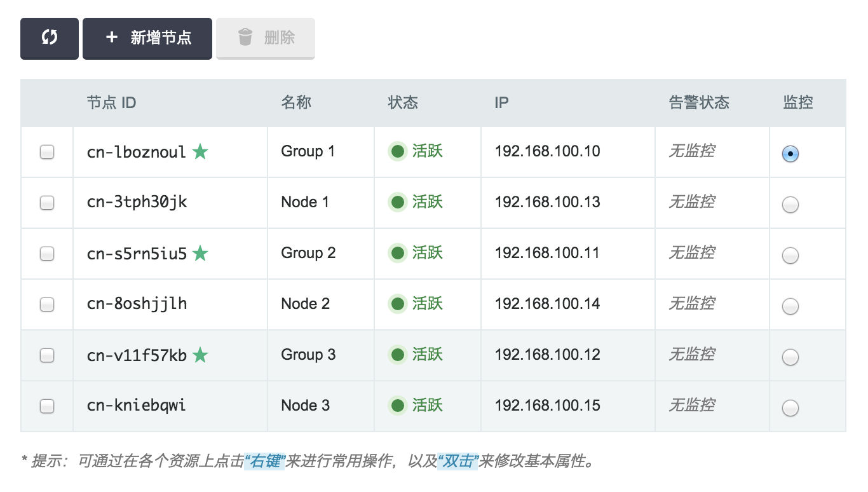
Task: Click the green status dot for Node 2
Action: coord(398,304)
